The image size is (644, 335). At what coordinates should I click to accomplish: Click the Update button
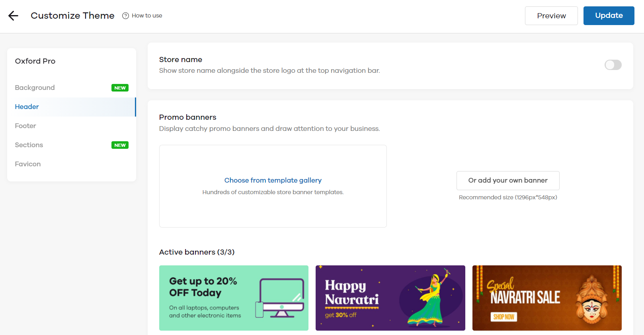click(609, 16)
